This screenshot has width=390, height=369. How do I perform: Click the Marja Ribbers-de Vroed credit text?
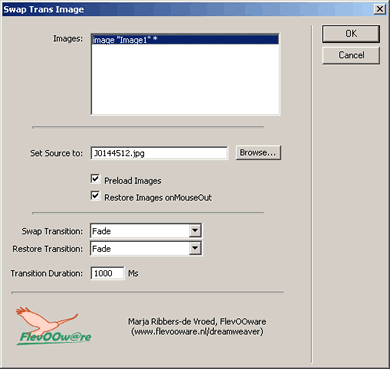point(197,322)
